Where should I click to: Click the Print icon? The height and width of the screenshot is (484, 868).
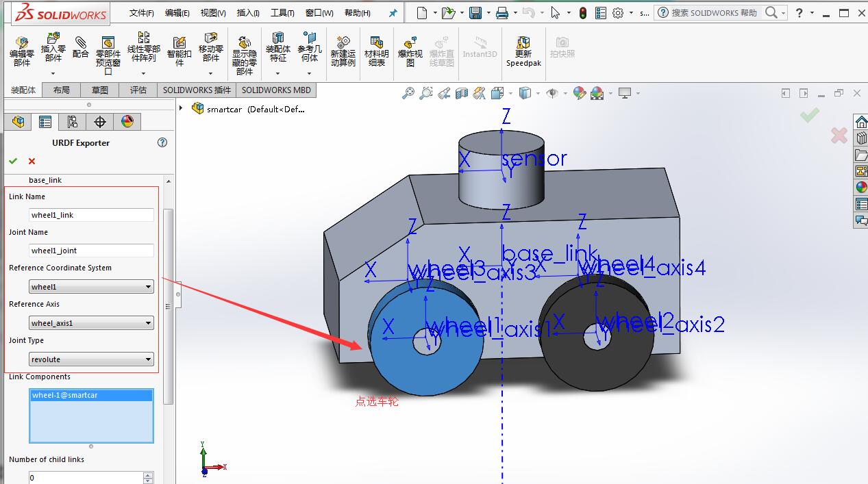click(502, 12)
